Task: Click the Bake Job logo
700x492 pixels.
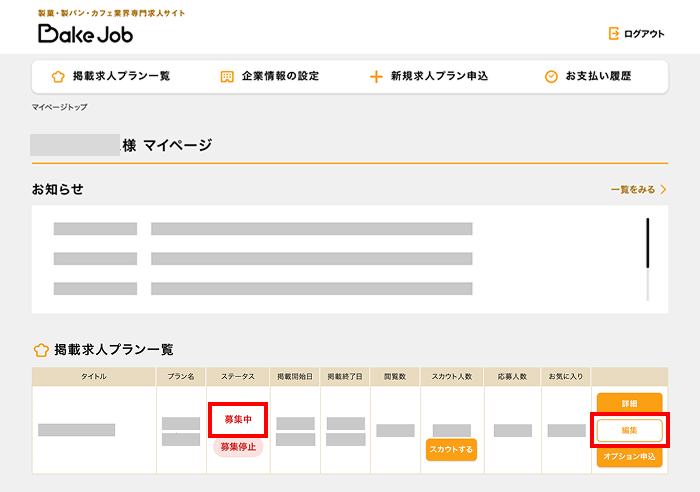Action: 85,33
